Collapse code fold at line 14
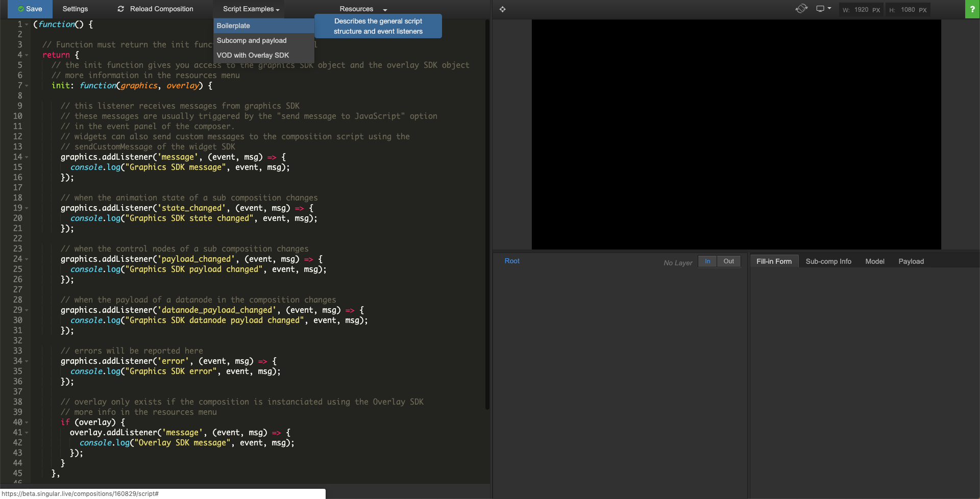Viewport: 980px width, 499px height. coord(27,157)
